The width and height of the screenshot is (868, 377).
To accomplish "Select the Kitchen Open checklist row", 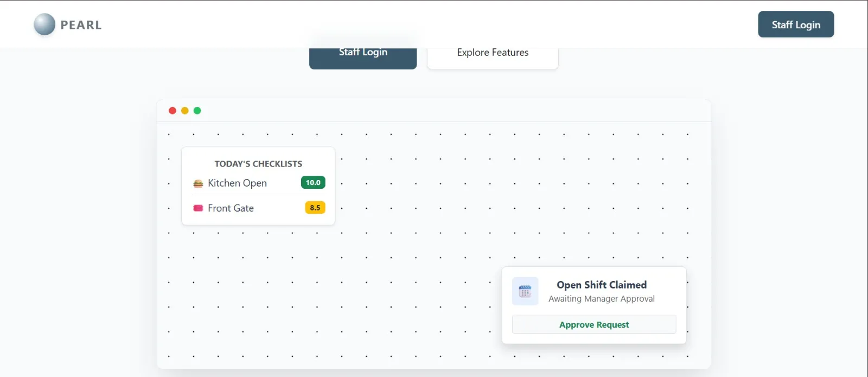I will 259,183.
